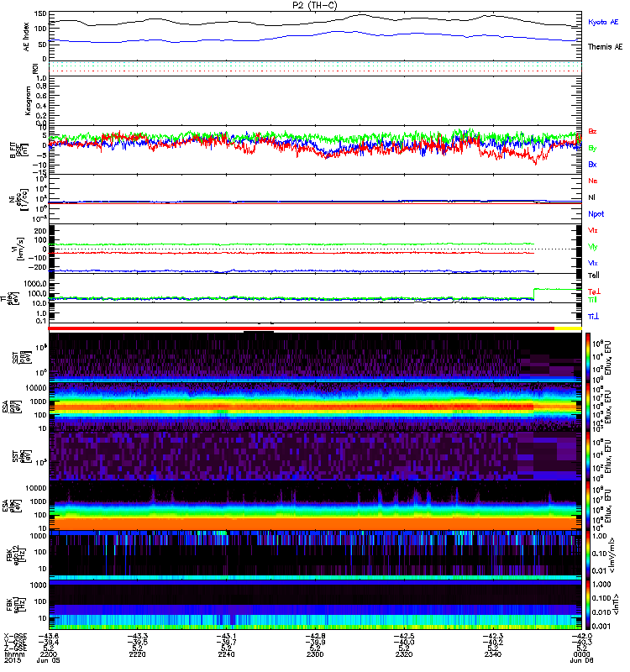The image size is (630, 672).
Task: Click the <|mV/m|> colorbar unit label
Action: point(614,556)
